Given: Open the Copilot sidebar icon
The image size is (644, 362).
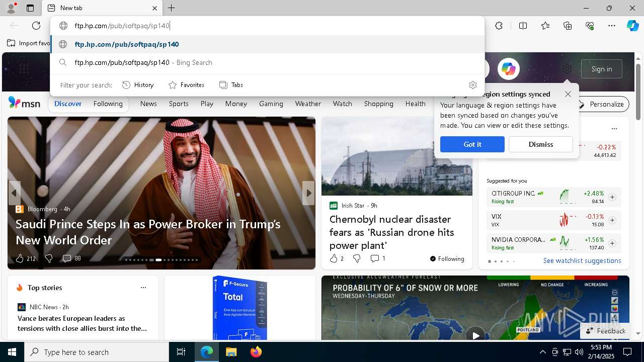Looking at the screenshot, I should point(632,26).
